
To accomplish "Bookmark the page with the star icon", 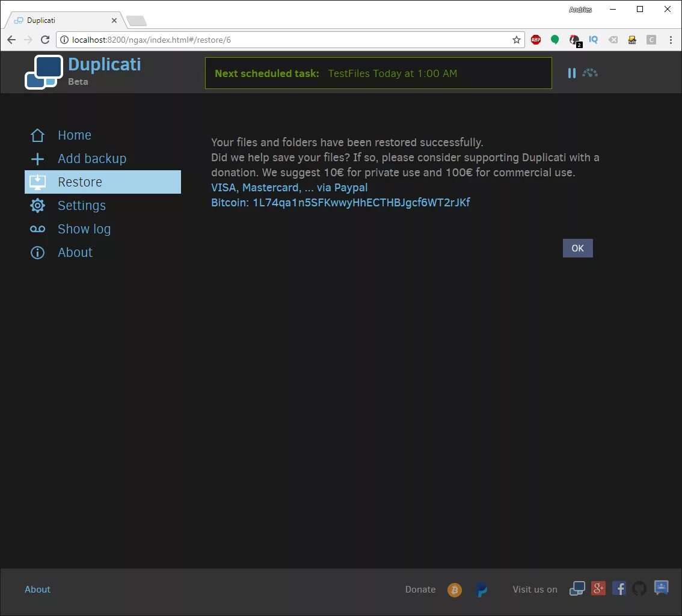I will 516,40.
